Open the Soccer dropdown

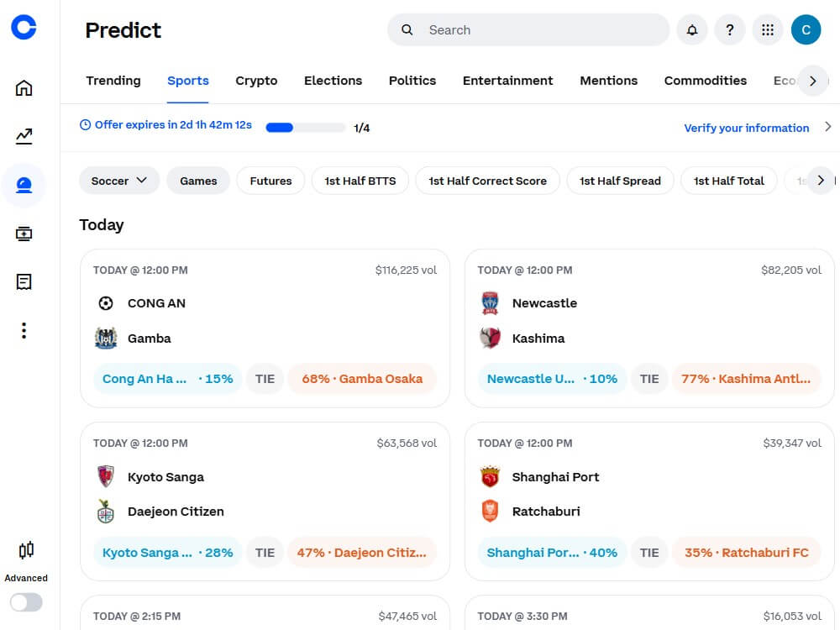click(119, 181)
